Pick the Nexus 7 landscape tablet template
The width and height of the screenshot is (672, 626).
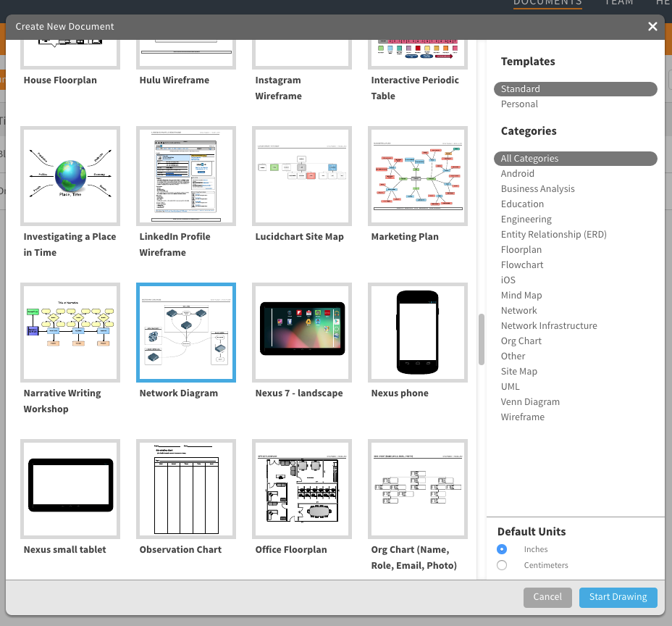coord(302,333)
